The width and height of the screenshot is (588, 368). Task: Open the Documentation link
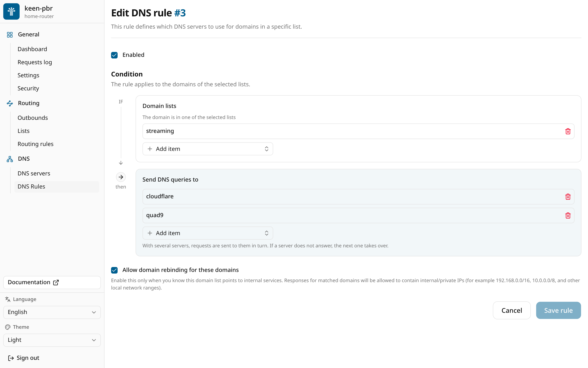pos(52,282)
